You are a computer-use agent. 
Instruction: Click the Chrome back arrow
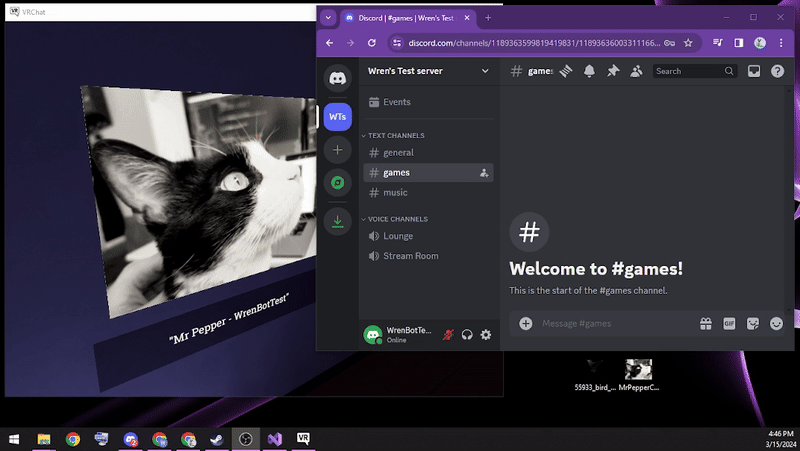coord(330,43)
